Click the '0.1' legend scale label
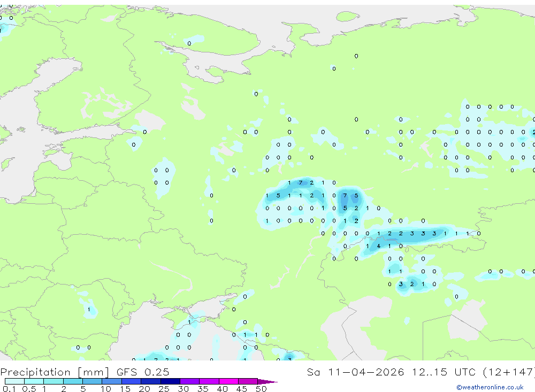Image resolution: width=535 pixels, height=392 pixels. 9,389
